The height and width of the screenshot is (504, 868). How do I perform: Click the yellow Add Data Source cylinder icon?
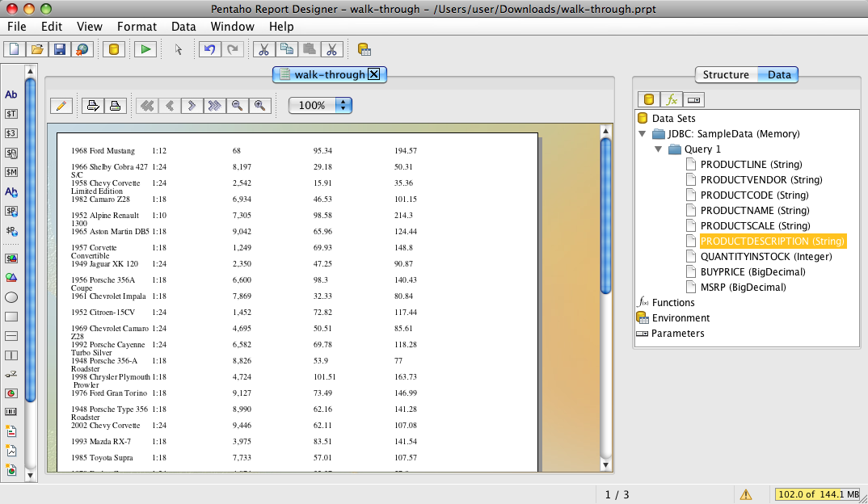[113, 49]
